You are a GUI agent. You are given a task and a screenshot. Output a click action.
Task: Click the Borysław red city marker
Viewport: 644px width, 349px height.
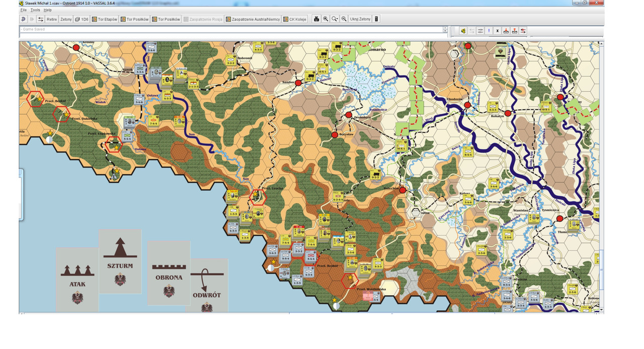335,135
